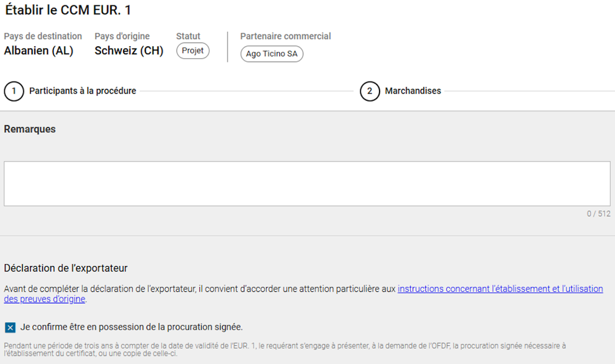
Task: Click the step 1 circle icon
Action: [14, 91]
